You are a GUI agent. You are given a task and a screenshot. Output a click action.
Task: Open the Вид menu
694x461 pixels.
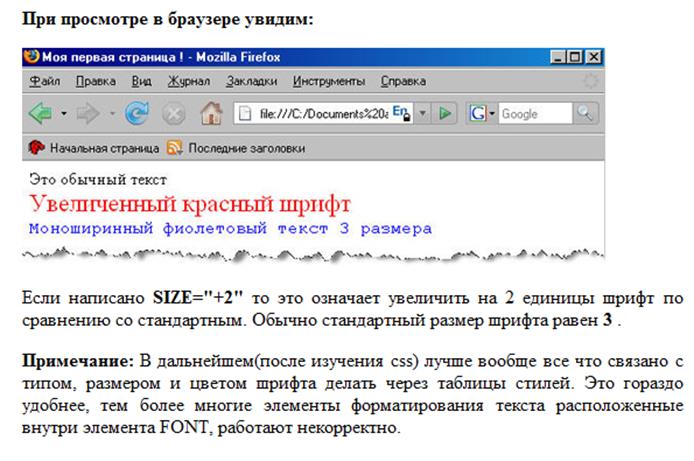tap(142, 81)
